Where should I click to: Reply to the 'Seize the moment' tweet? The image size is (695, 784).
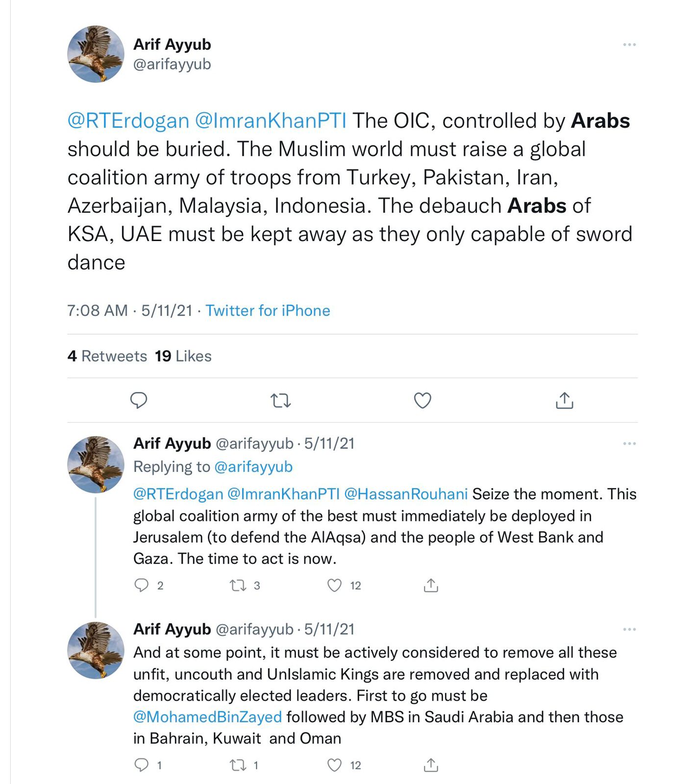142,585
